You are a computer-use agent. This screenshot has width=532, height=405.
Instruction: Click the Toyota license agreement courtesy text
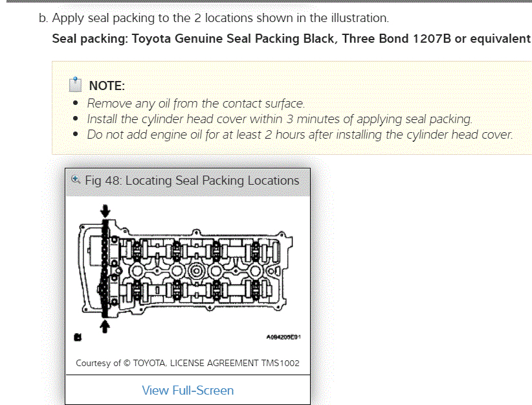pyautogui.click(x=188, y=363)
